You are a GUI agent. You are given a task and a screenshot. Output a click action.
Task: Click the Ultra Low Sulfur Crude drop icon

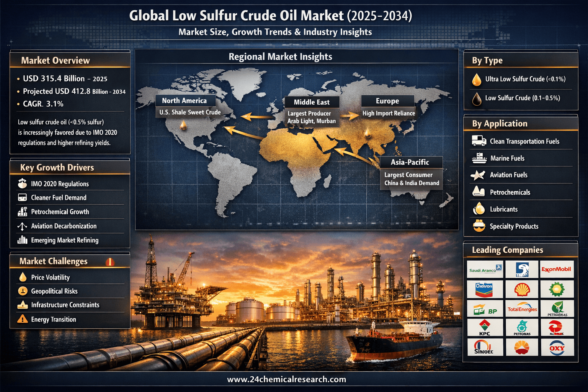(x=477, y=79)
